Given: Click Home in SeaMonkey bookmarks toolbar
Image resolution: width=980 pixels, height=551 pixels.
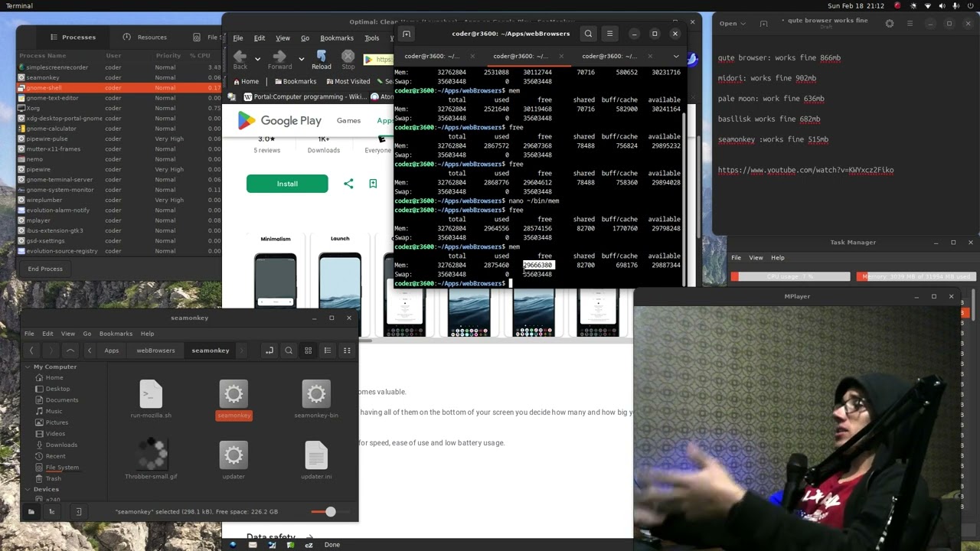Looking at the screenshot, I should [247, 81].
